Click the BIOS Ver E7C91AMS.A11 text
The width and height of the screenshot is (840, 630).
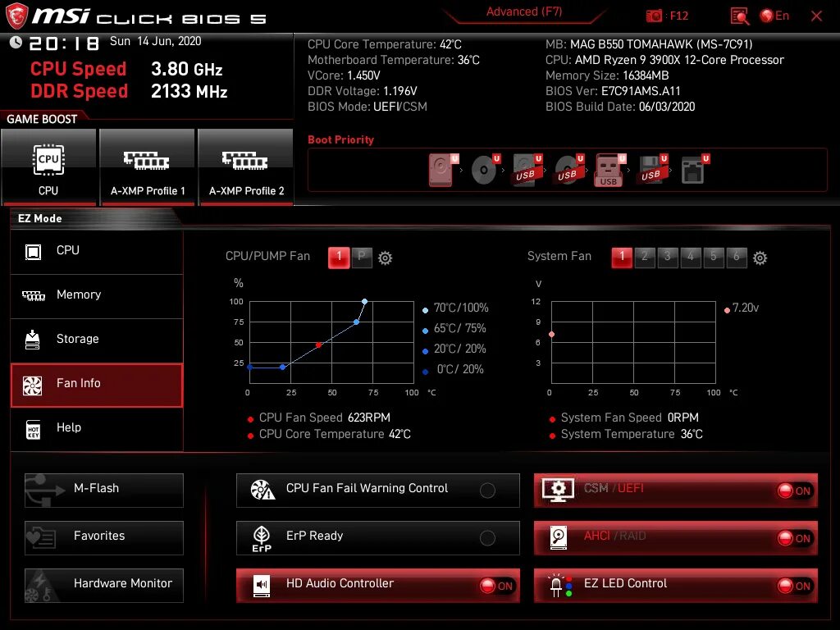click(x=613, y=92)
